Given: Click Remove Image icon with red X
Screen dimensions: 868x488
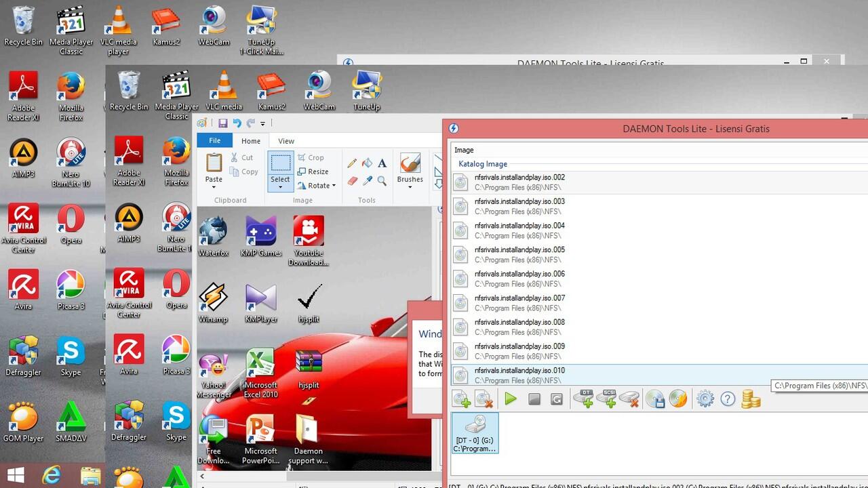Looking at the screenshot, I should point(484,399).
